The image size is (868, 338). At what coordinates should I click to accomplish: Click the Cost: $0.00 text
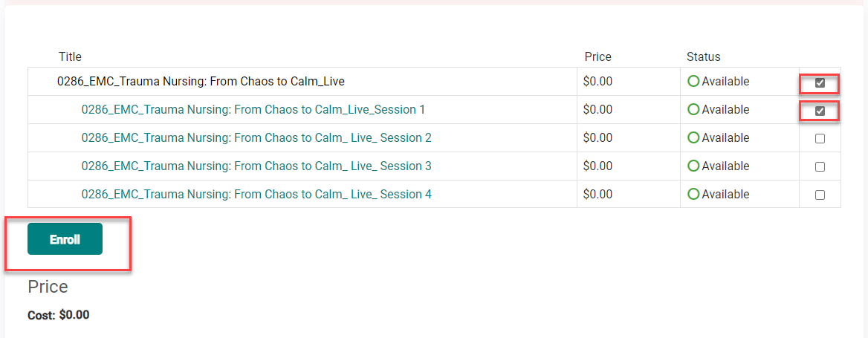tap(58, 315)
